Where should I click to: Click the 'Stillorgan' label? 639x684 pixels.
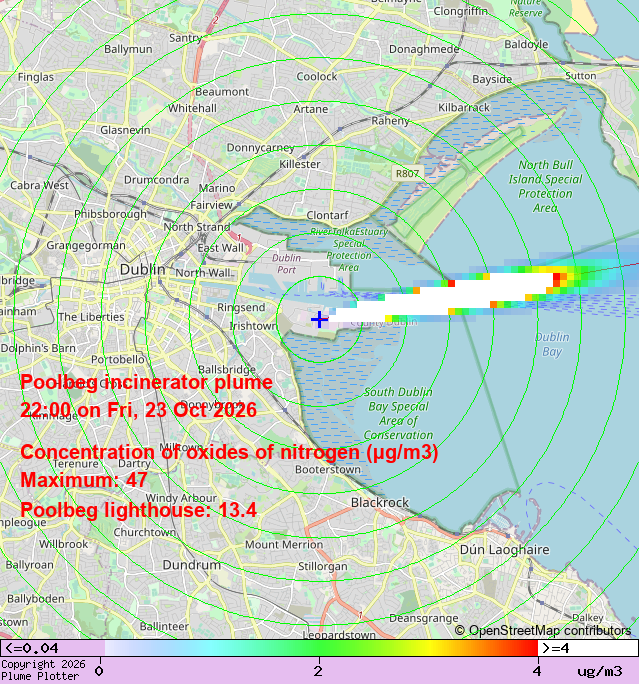click(323, 566)
